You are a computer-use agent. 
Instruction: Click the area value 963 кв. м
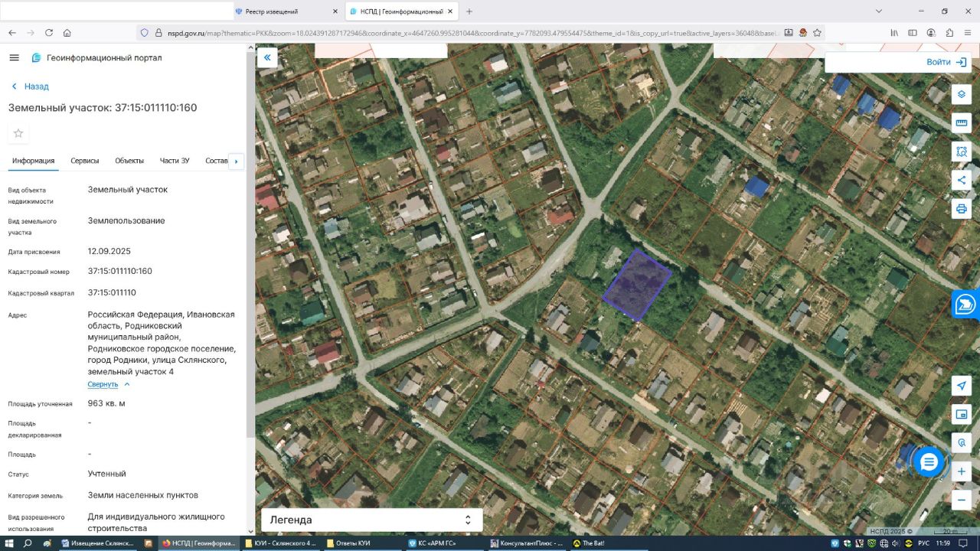pyautogui.click(x=106, y=403)
